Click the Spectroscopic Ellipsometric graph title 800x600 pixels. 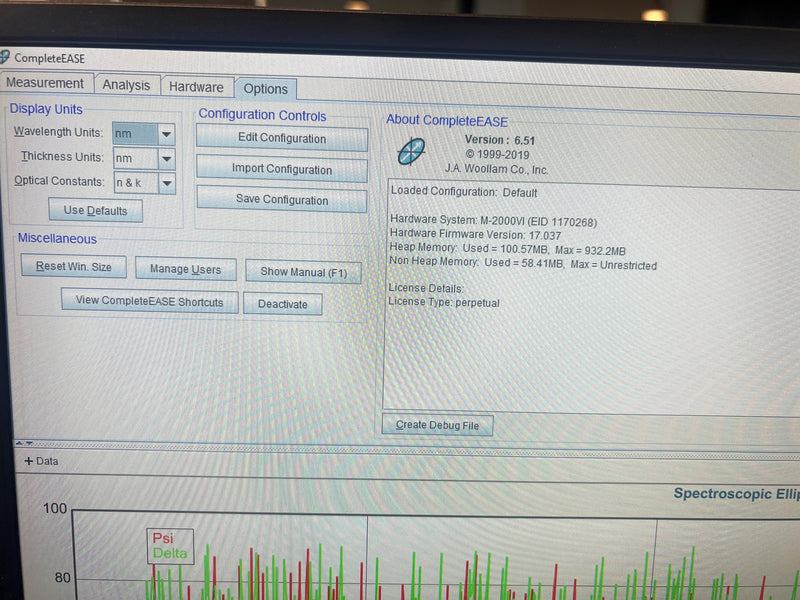(x=736, y=494)
